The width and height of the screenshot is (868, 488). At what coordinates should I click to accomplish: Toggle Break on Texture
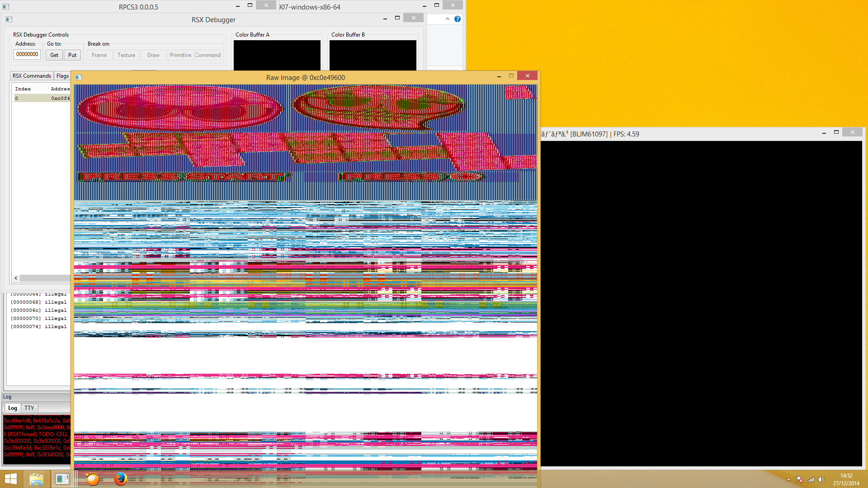tap(126, 55)
